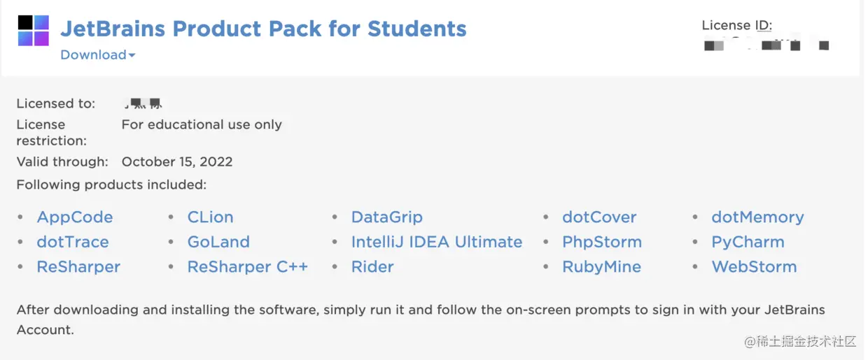Open the dotCover link
868x360 pixels.
pos(599,217)
